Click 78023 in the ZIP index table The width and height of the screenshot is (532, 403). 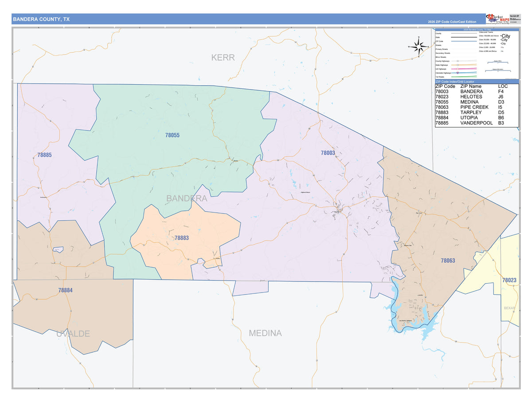(442, 97)
